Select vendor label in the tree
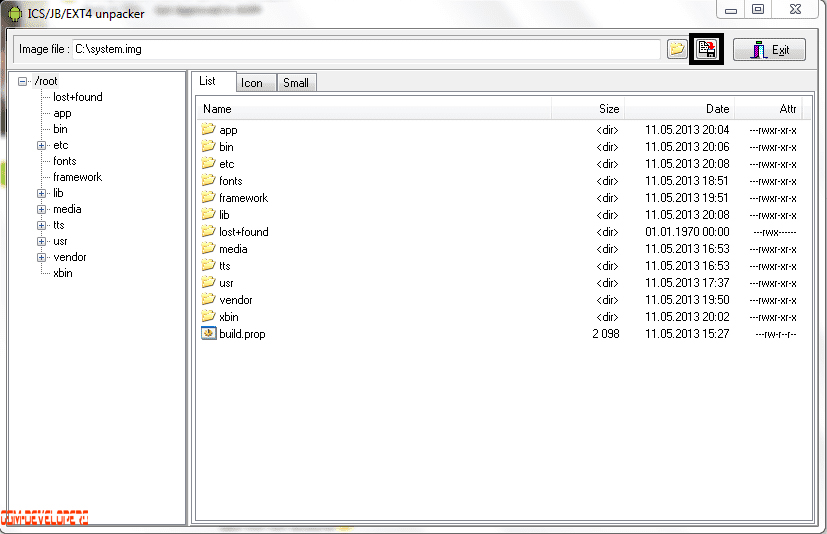Image resolution: width=827 pixels, height=534 pixels. 70,258
